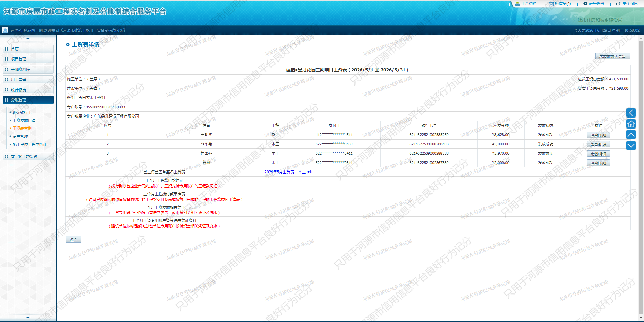Click 未发放成功导出 export button
The image size is (644, 322).
(x=612, y=56)
